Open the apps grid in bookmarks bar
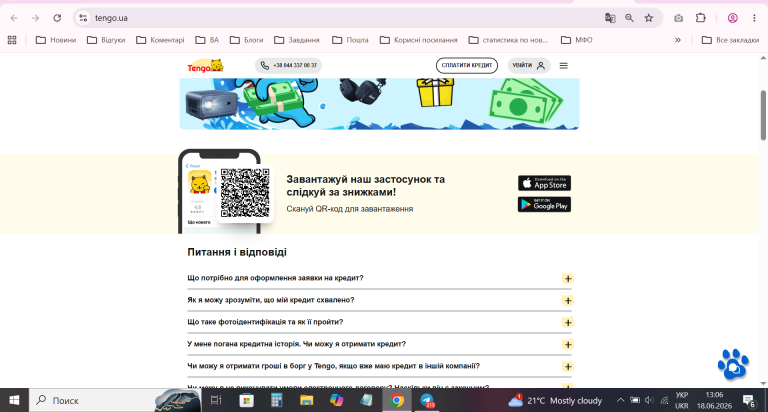The height and width of the screenshot is (412, 768). (12, 40)
